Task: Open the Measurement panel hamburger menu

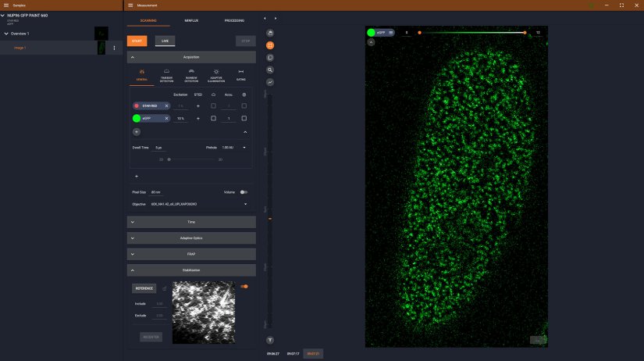Action: [130, 5]
